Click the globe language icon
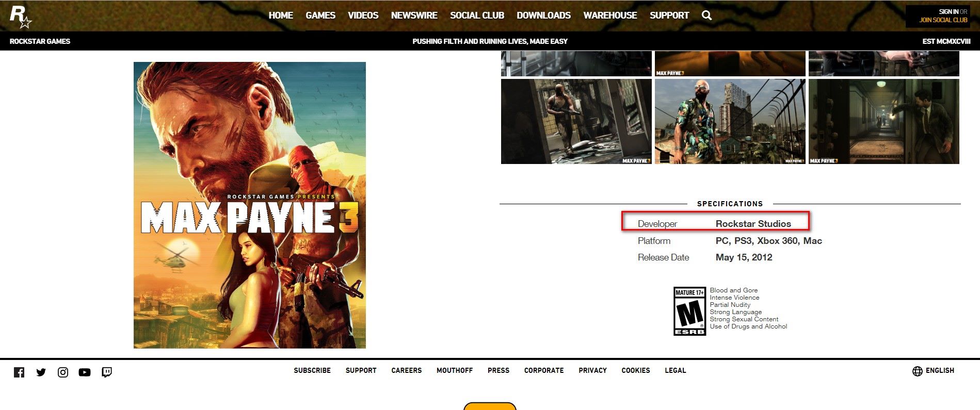 [x=917, y=371]
